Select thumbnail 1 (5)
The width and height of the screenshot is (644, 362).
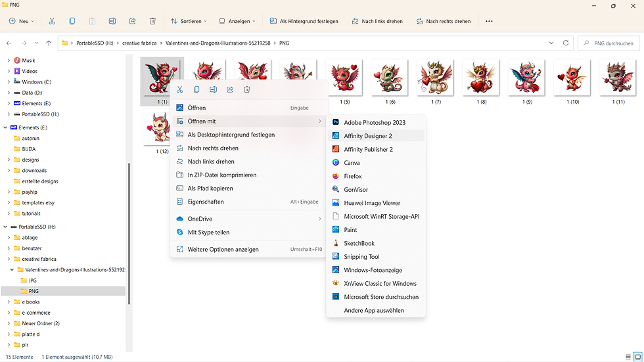pyautogui.click(x=344, y=81)
